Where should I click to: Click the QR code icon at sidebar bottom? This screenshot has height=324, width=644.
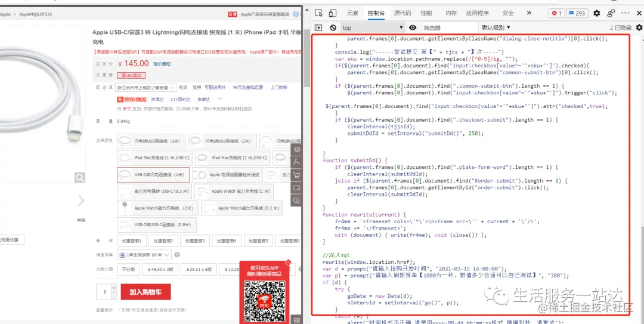click(296, 319)
